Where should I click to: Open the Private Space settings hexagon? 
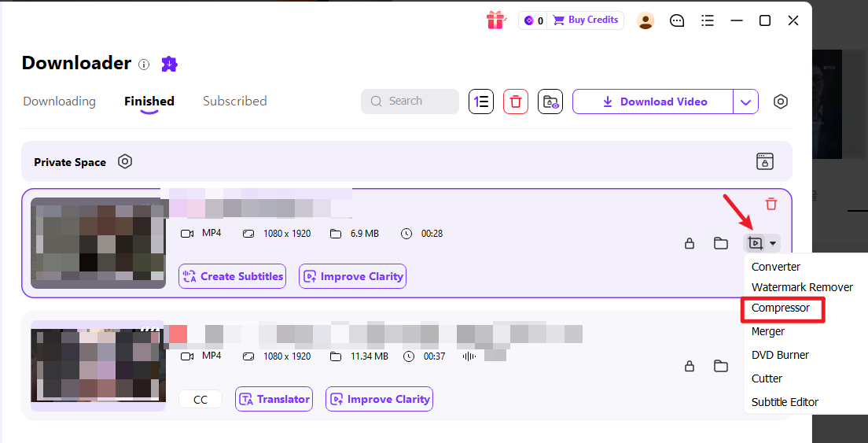click(125, 161)
